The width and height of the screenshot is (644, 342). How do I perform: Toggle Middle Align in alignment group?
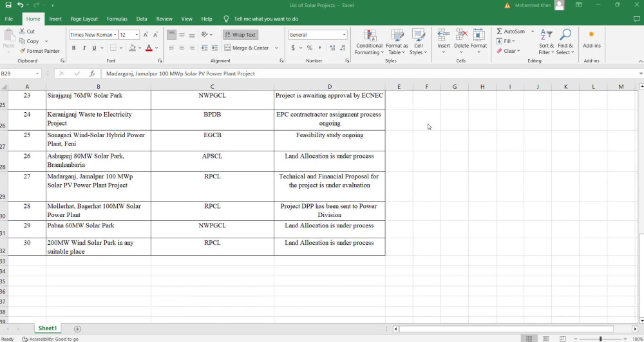click(182, 35)
